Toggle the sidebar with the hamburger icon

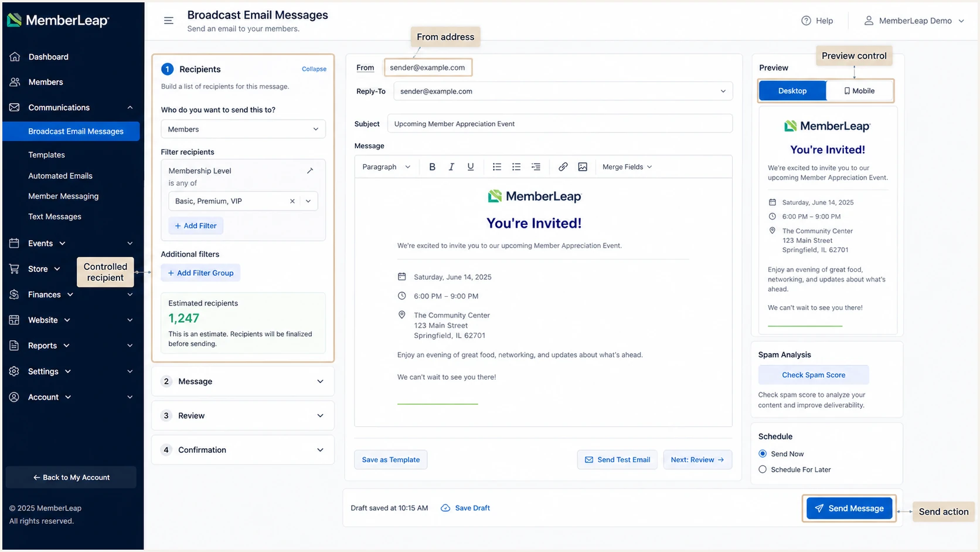click(169, 21)
